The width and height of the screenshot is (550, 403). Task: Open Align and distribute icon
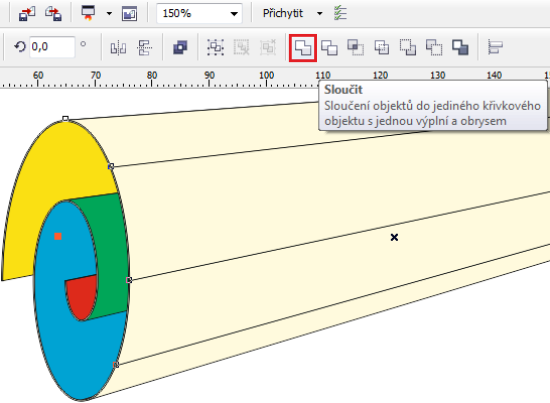tap(495, 47)
